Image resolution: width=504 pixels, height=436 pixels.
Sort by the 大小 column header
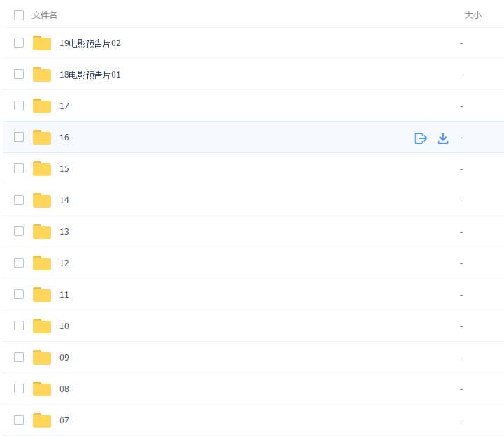(x=473, y=15)
